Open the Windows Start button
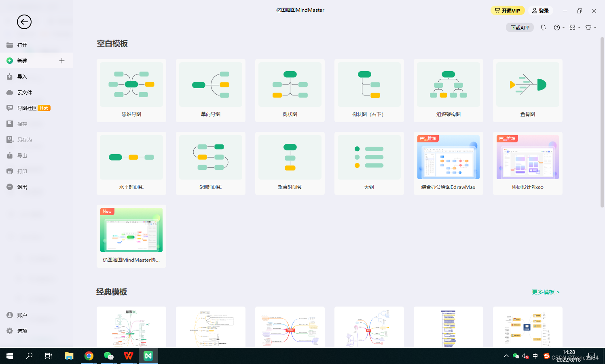 tap(10, 356)
